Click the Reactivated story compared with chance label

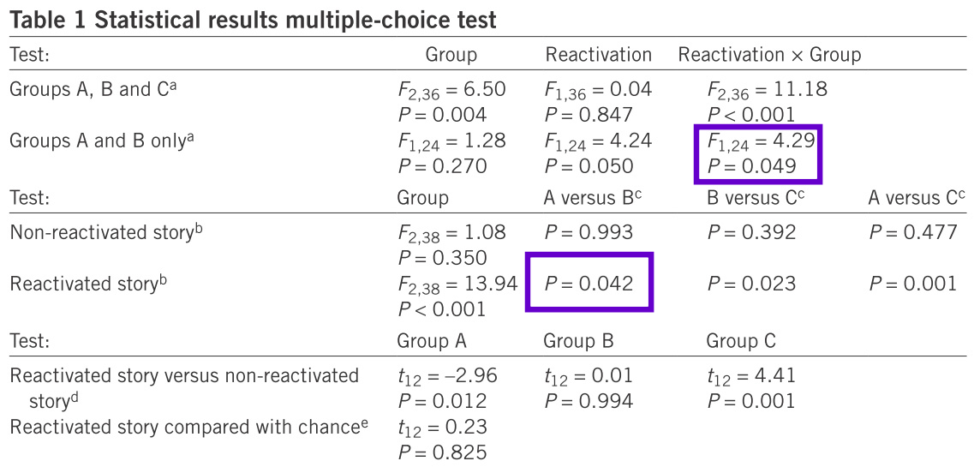pos(188,425)
